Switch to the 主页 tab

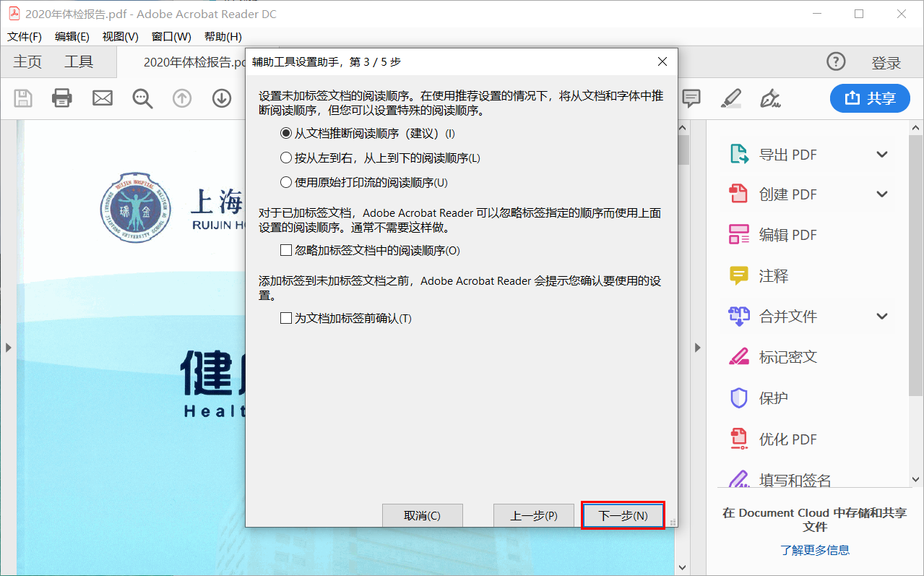coord(27,62)
